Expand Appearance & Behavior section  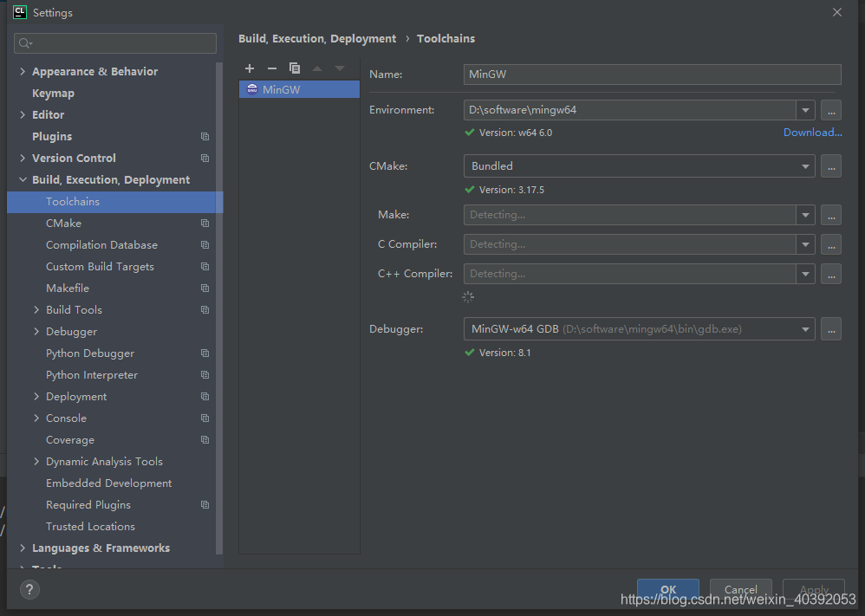click(x=23, y=71)
